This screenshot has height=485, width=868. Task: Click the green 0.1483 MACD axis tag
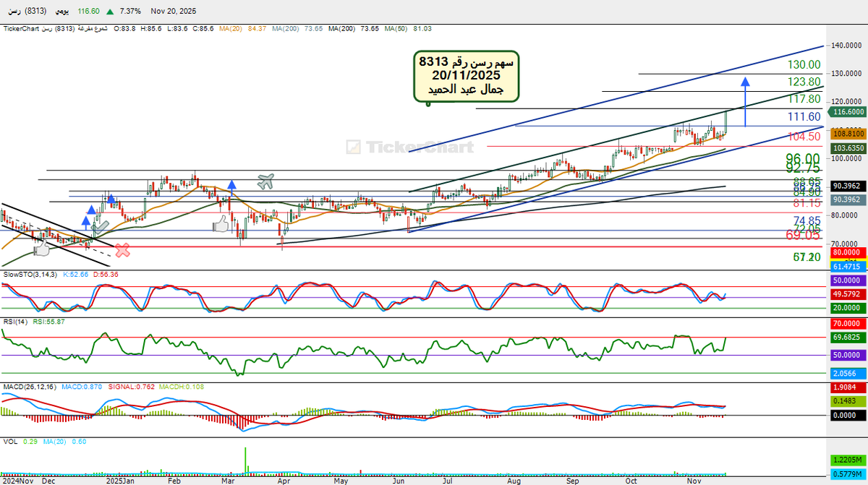[x=848, y=400]
